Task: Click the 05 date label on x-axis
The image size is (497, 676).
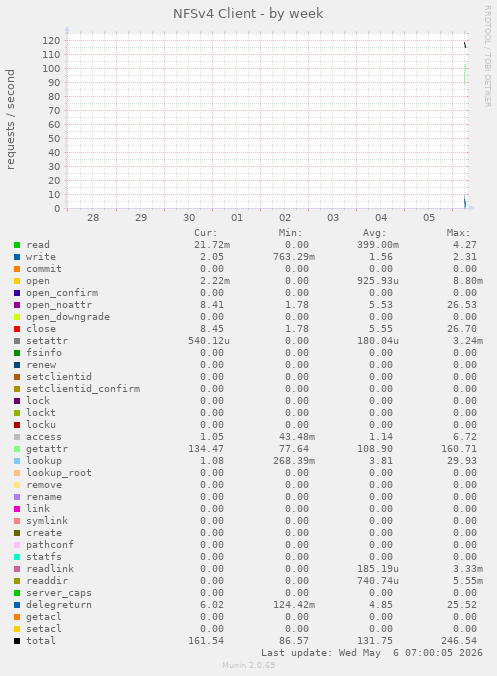Action: click(429, 218)
